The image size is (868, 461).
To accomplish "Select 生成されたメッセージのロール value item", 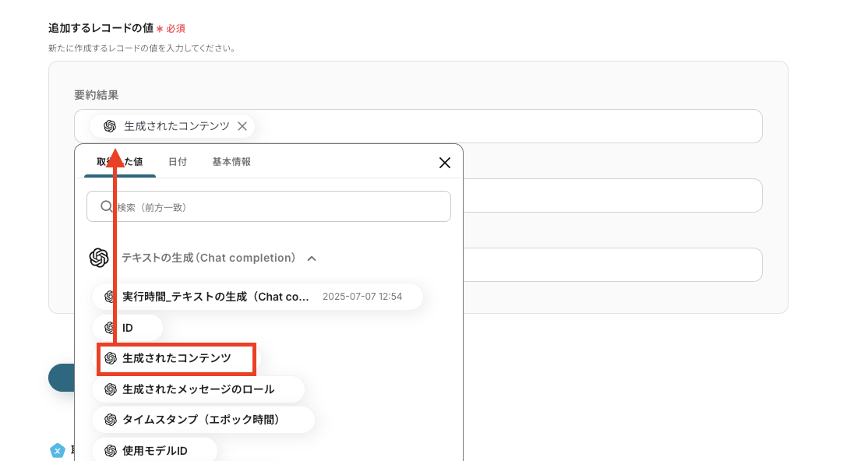I will pyautogui.click(x=198, y=389).
